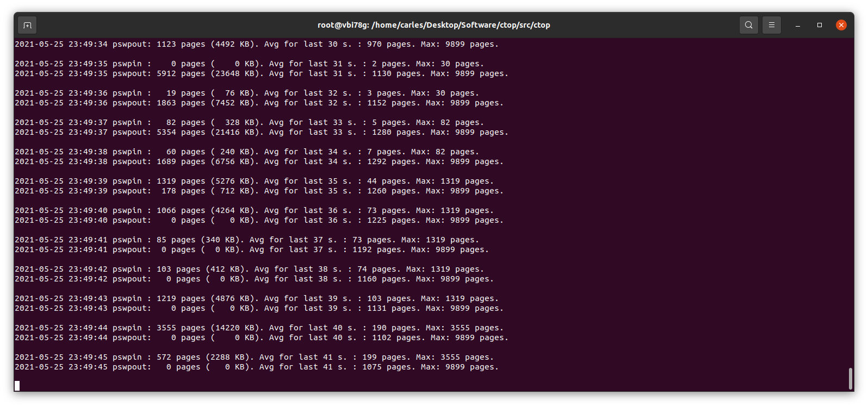Viewport: 868px width, 407px height.
Task: Click the 23:49:35 pswpout 5912 pages line
Action: [x=262, y=73]
